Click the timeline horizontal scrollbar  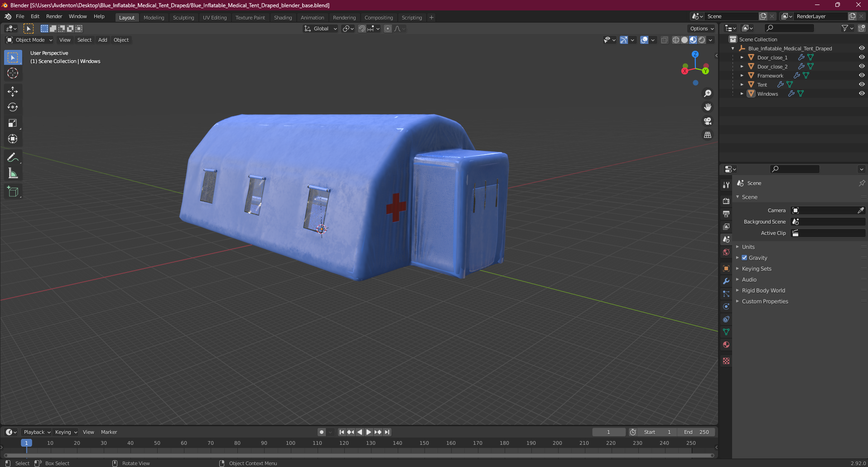coord(359,455)
